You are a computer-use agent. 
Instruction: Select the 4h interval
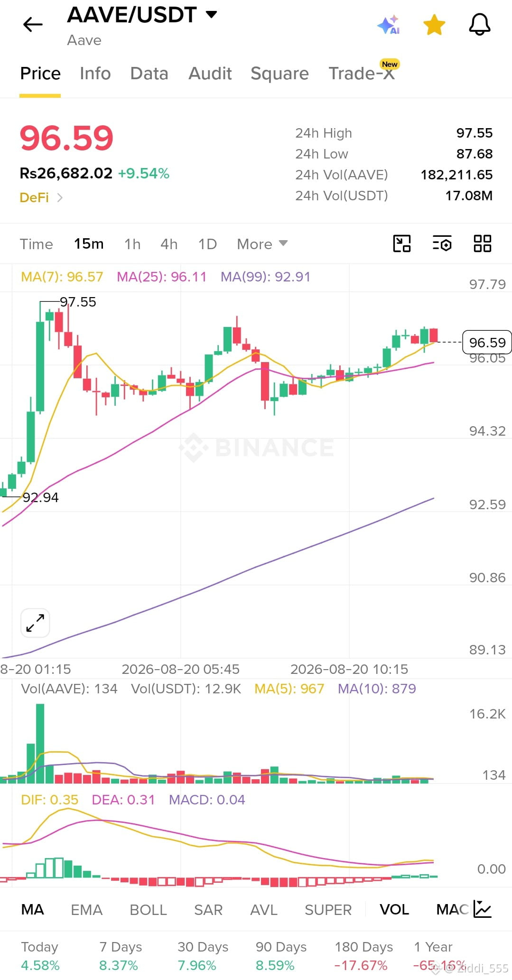pos(169,244)
